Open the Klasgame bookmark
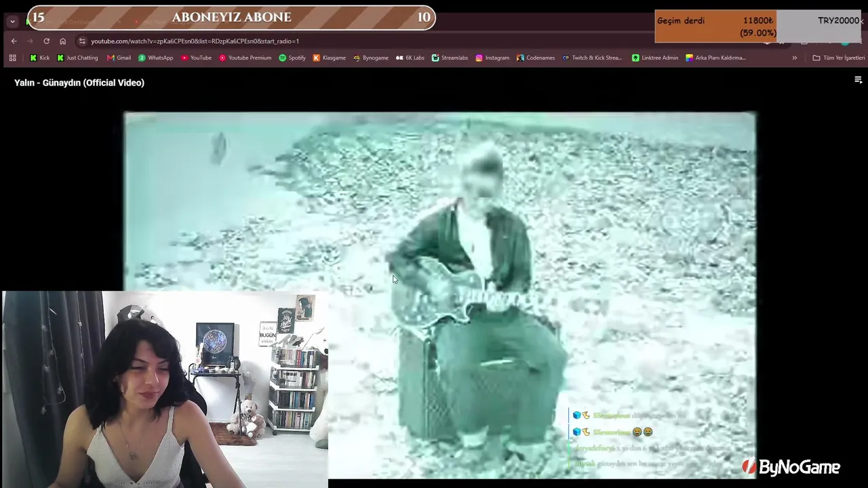This screenshot has height=488, width=868. (329, 58)
